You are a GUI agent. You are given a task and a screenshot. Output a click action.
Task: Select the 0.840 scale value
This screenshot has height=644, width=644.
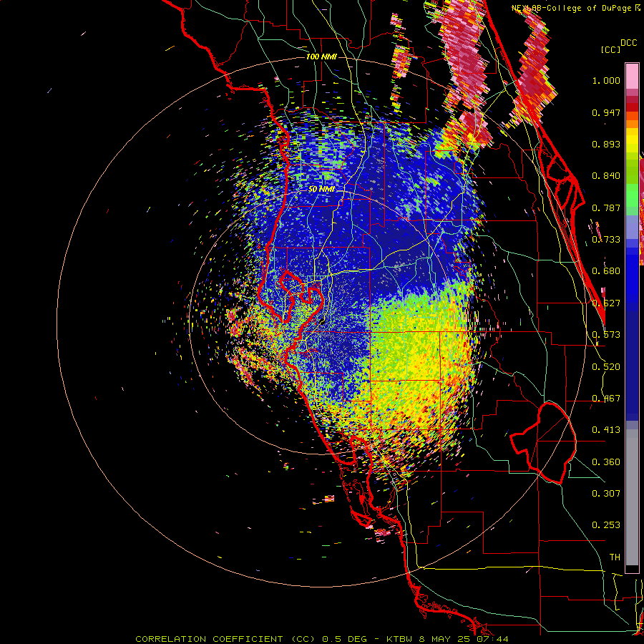(606, 176)
